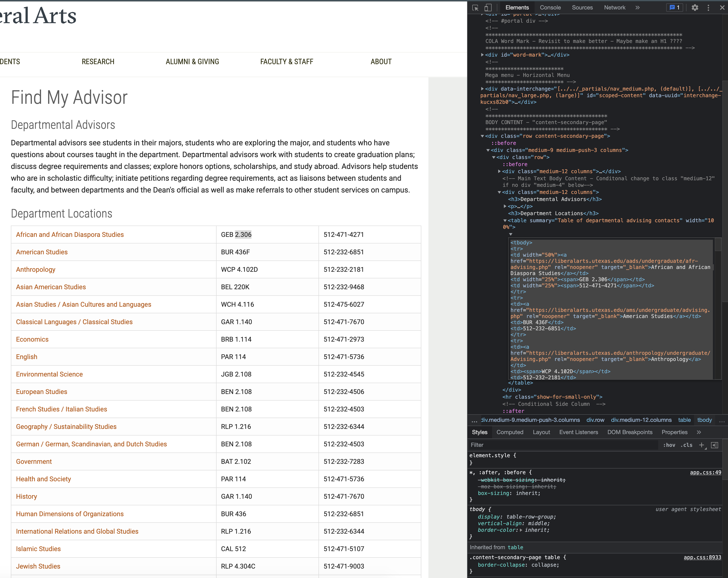The width and height of the screenshot is (728, 578).
Task: Switch to the Network tab
Action: (615, 7)
